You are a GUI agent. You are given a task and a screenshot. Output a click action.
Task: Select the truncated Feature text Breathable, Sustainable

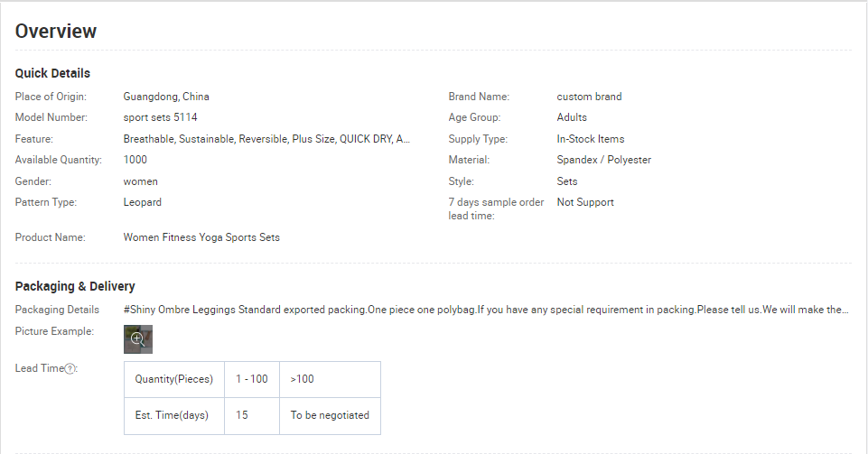266,139
